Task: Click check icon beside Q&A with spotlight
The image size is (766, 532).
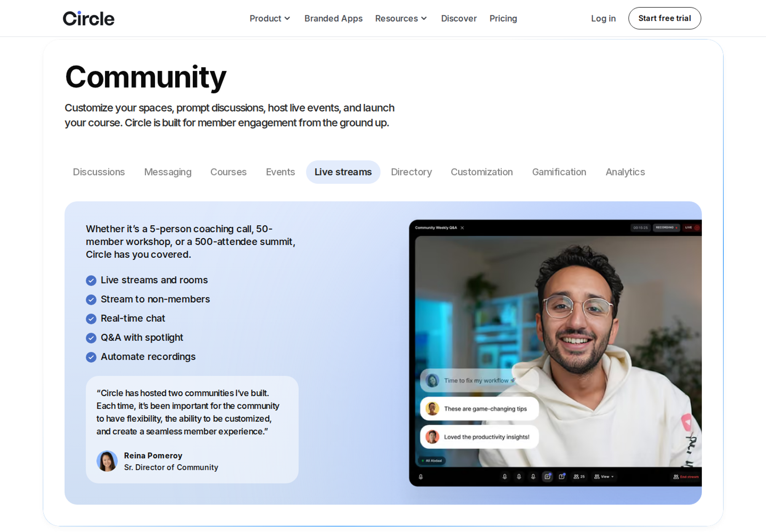Action: coord(91,338)
